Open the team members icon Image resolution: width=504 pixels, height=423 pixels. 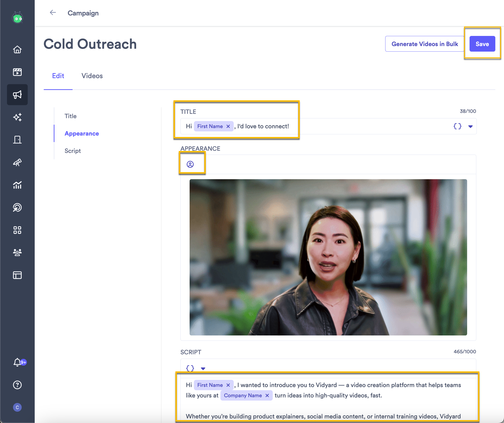click(x=17, y=252)
